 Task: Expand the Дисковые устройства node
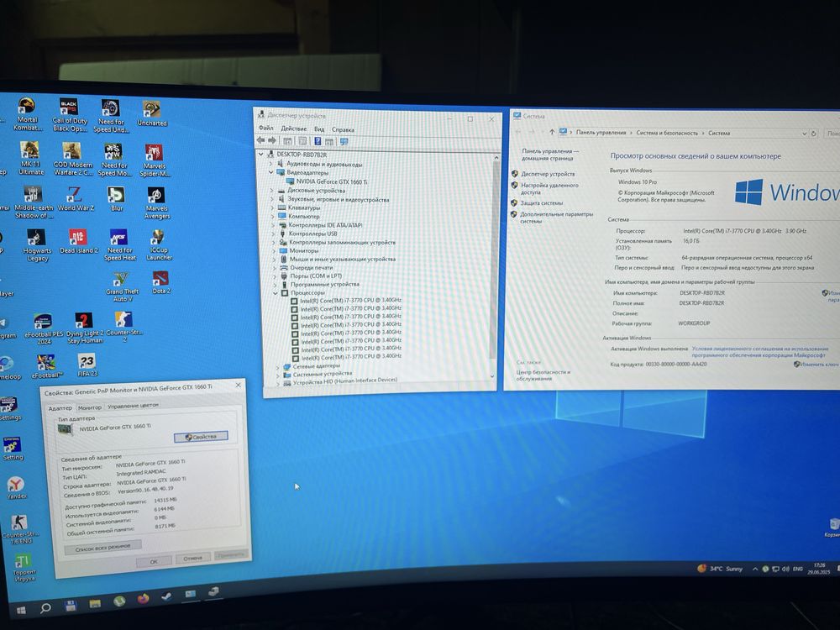tap(272, 190)
